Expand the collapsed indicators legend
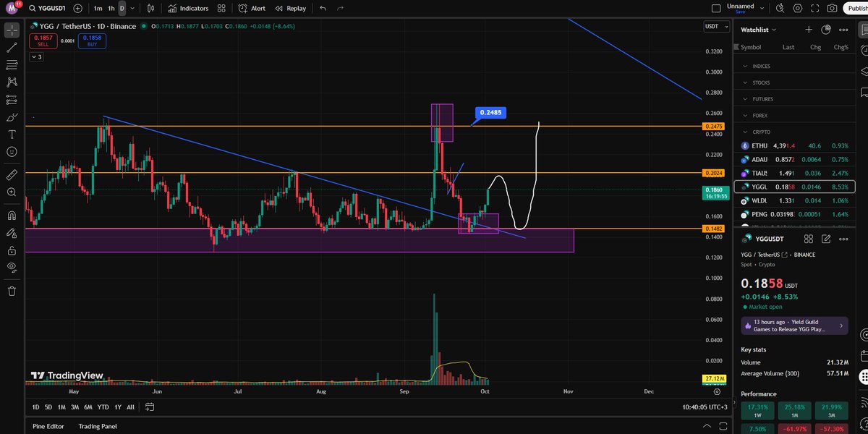The height and width of the screenshot is (434, 868). 36,57
